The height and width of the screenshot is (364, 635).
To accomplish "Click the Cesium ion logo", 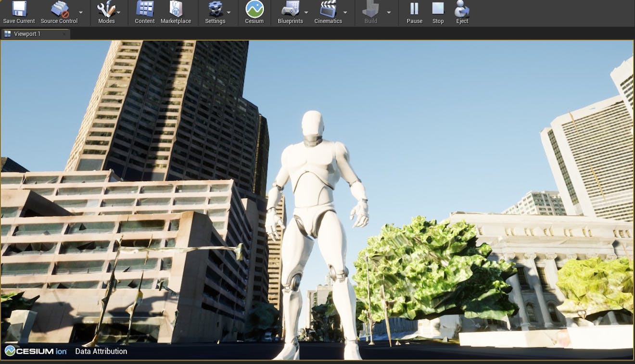I will click(x=36, y=351).
